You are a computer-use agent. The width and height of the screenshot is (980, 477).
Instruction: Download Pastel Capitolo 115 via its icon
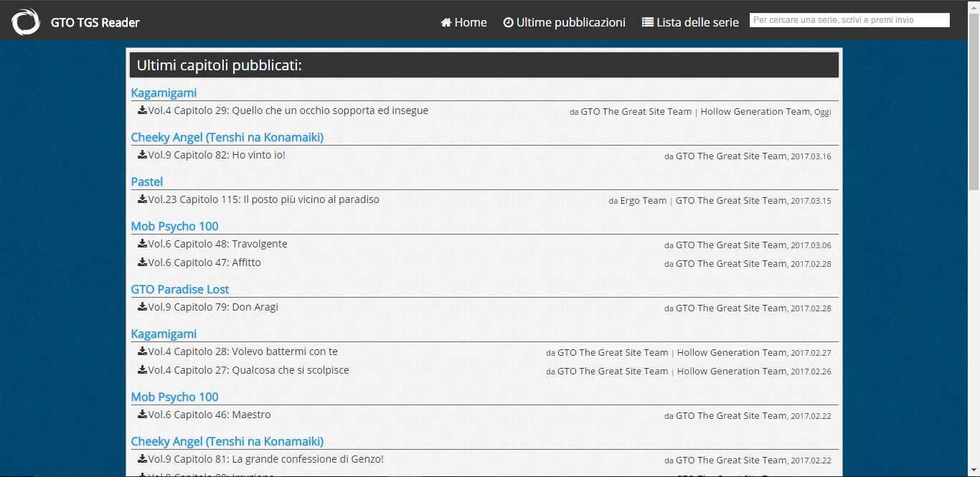coord(143,199)
